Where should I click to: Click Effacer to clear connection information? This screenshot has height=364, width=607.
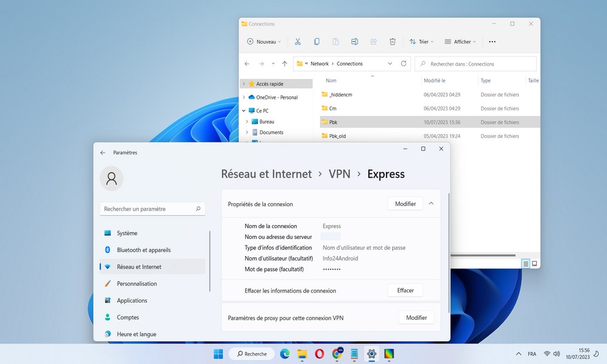click(x=405, y=290)
